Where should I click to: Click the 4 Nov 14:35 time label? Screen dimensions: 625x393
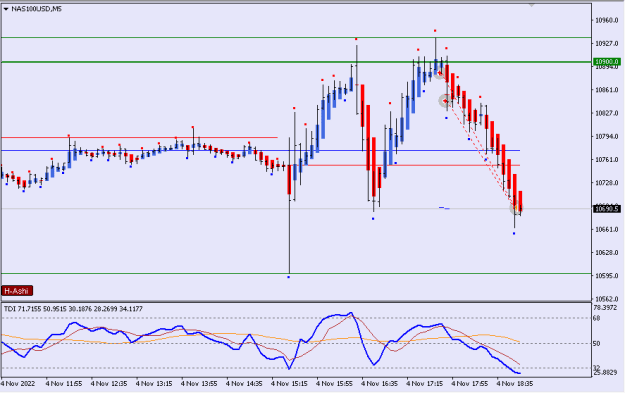click(244, 384)
